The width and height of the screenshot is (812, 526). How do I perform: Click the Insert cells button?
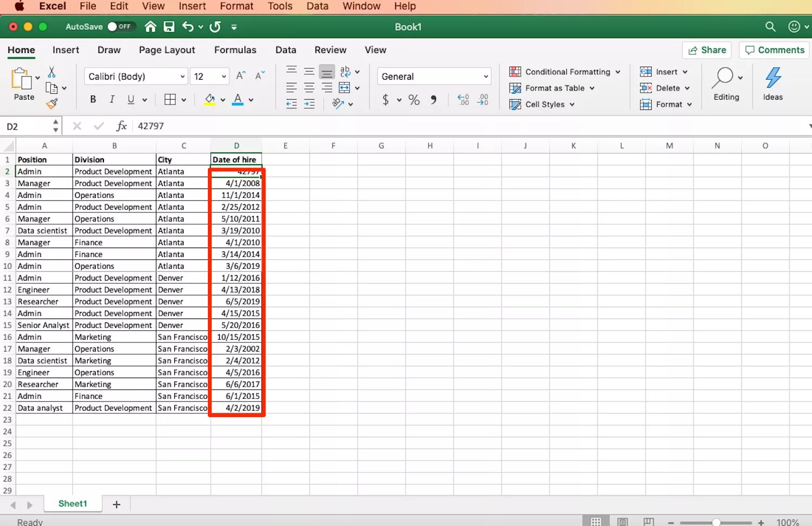click(664, 72)
